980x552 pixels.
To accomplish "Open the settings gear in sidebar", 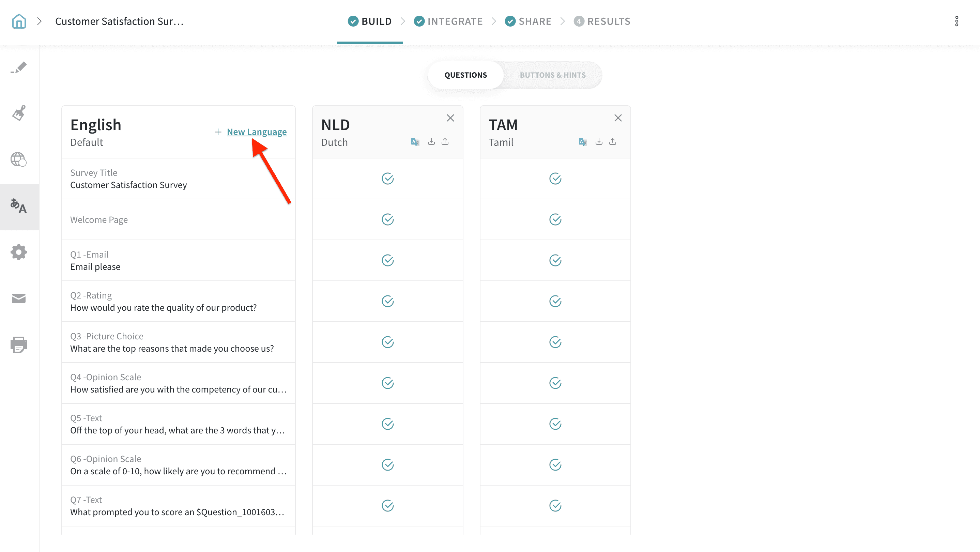I will 19,252.
